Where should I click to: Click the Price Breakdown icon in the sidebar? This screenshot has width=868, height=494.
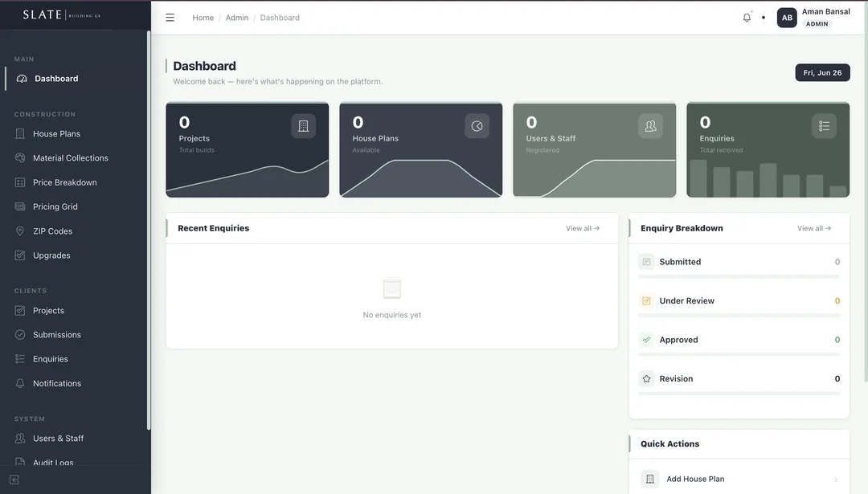20,182
